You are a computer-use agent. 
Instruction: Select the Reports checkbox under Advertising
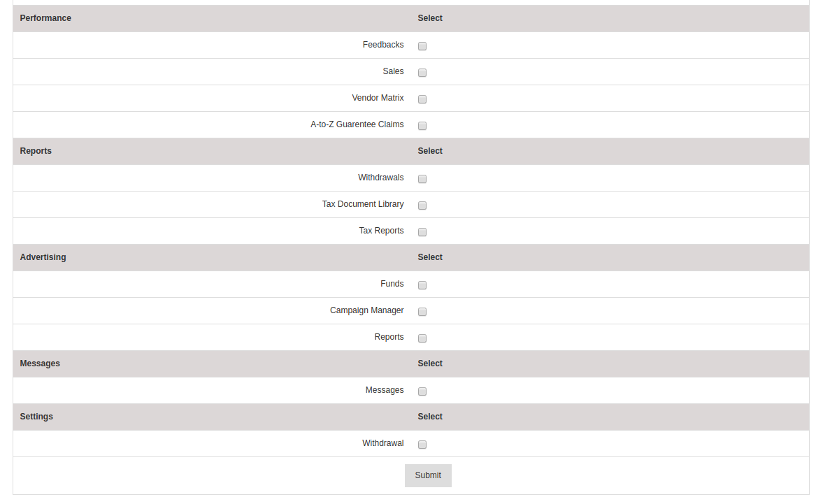click(422, 338)
